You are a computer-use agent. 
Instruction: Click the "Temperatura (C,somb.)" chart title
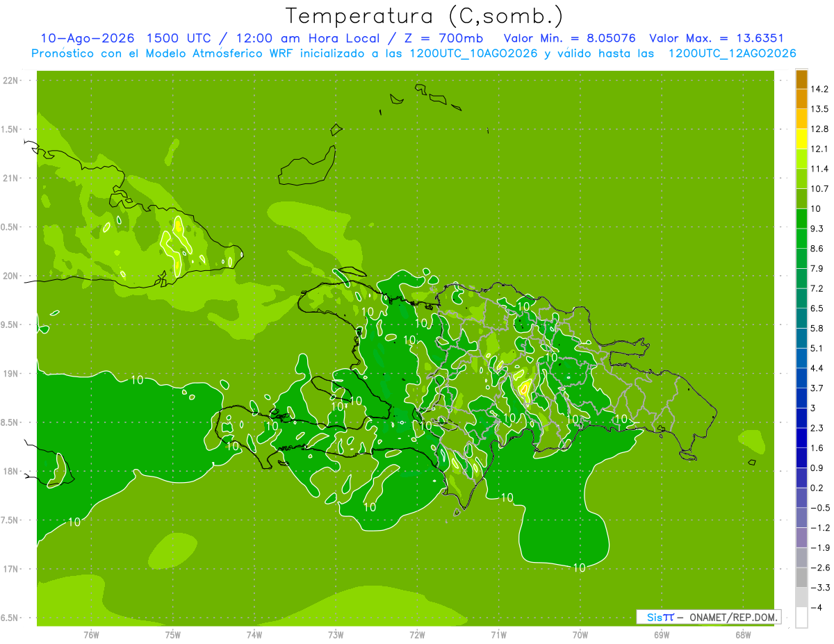point(425,15)
